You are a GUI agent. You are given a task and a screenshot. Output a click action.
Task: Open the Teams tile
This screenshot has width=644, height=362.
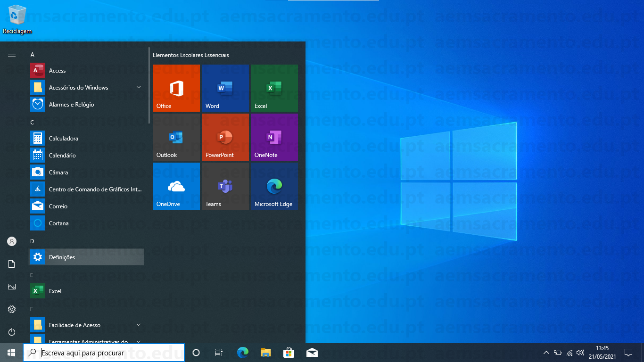pyautogui.click(x=225, y=186)
